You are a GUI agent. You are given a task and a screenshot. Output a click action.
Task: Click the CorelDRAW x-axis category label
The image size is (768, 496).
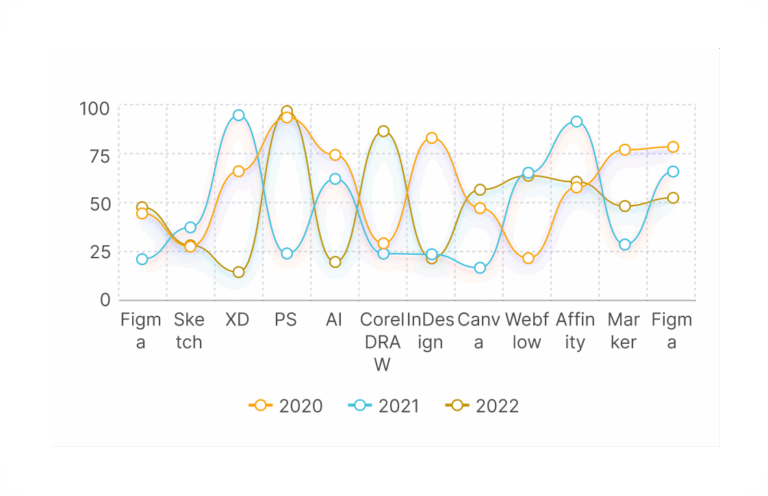point(383,342)
